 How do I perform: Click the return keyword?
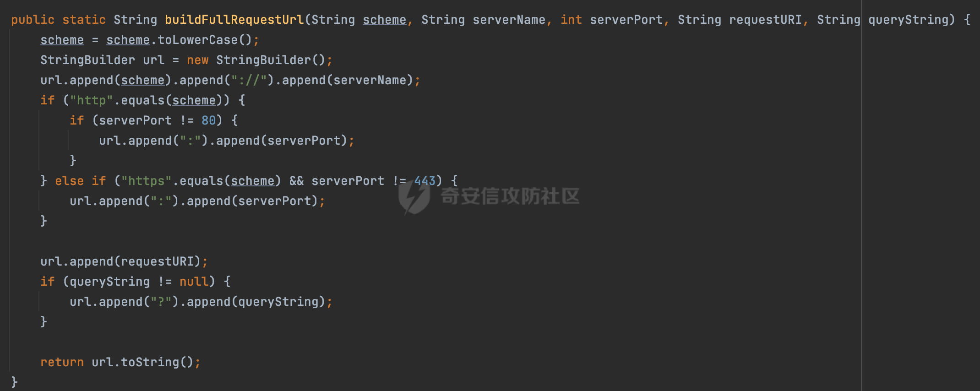[62, 362]
